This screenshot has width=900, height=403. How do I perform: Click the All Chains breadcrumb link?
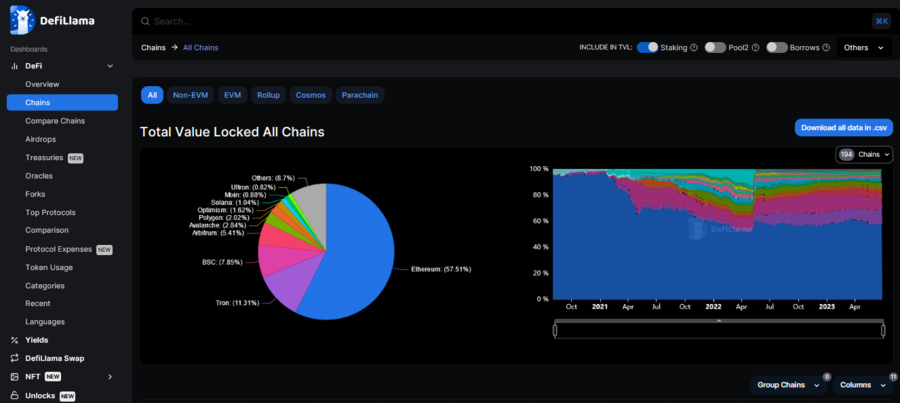point(200,48)
